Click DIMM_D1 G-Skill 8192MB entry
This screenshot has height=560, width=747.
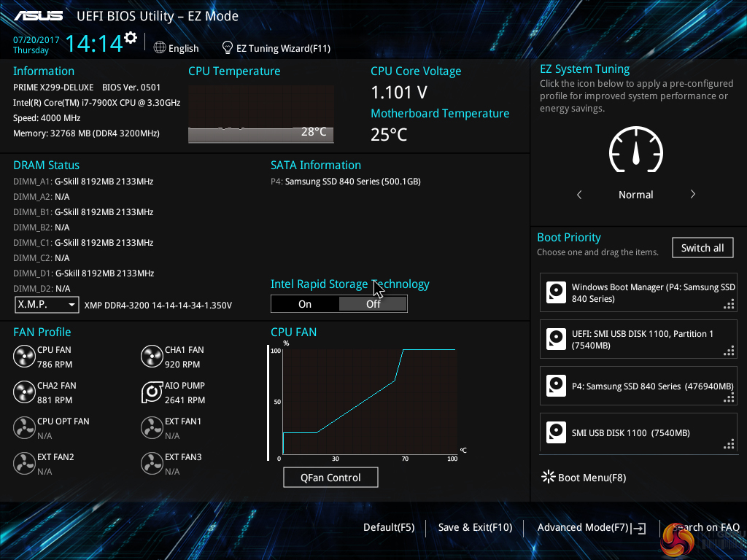pos(83,273)
